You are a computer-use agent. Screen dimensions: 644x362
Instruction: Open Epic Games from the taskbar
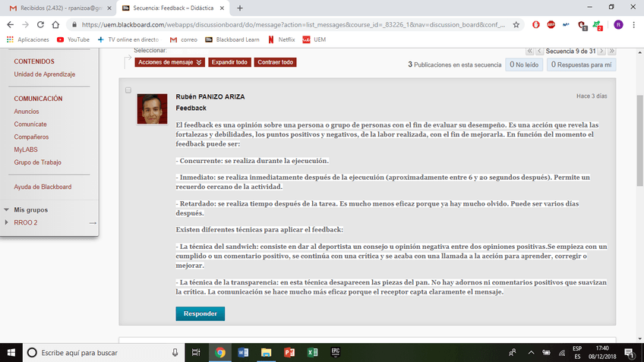pyautogui.click(x=335, y=353)
